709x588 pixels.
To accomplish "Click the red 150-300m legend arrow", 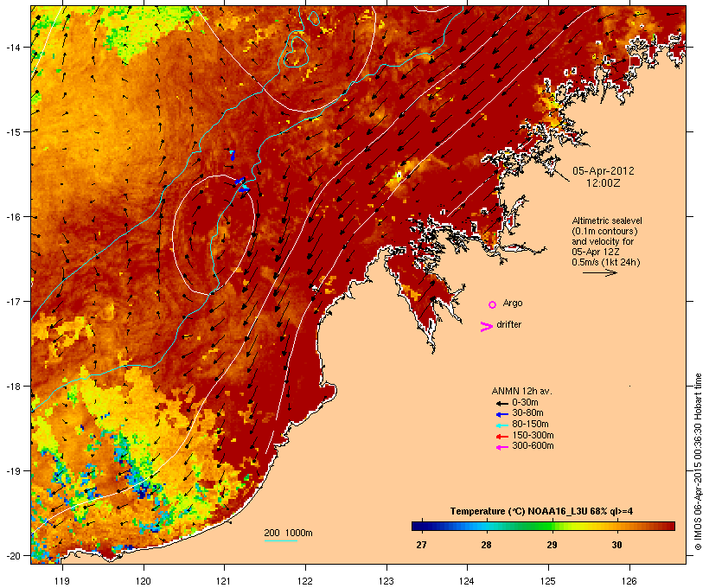I will tap(501, 437).
